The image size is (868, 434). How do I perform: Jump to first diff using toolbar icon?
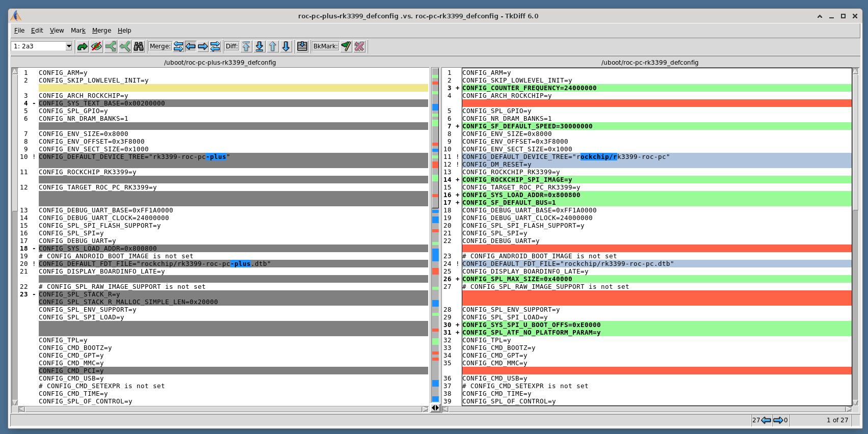click(246, 46)
